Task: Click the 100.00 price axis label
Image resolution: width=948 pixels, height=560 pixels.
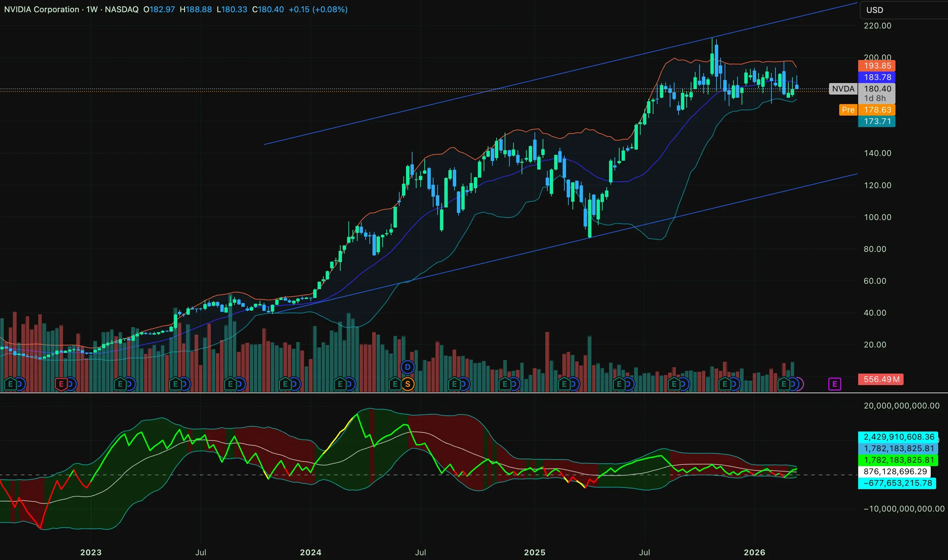Action: pos(878,217)
